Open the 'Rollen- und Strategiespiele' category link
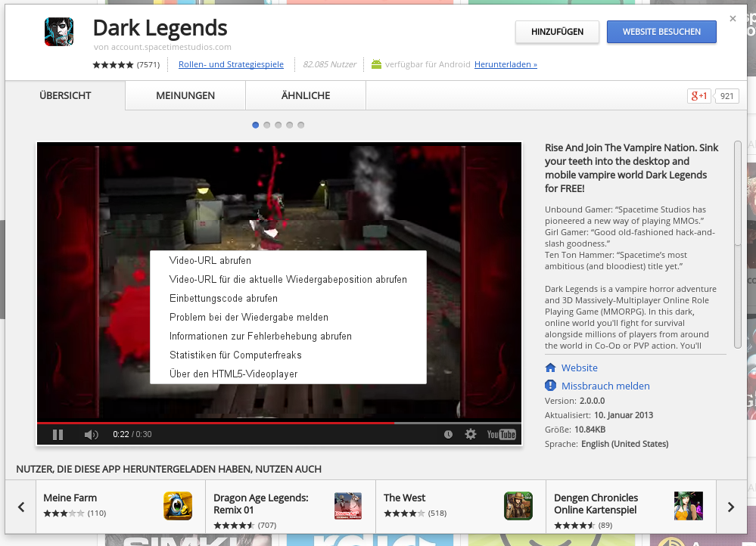This screenshot has width=756, height=546. click(x=231, y=64)
